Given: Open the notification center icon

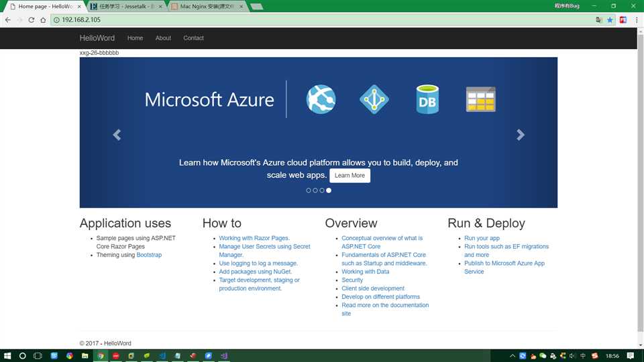Looking at the screenshot, I should [631, 356].
